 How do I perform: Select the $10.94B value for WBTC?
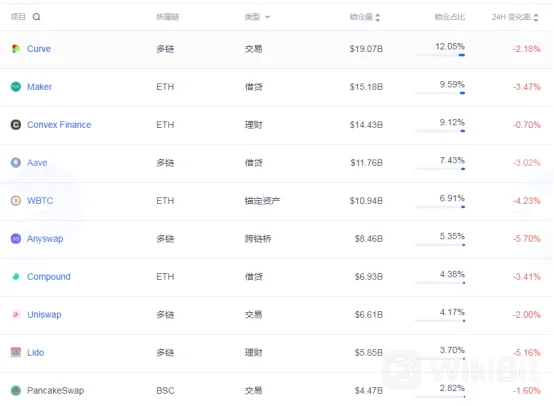(366, 201)
